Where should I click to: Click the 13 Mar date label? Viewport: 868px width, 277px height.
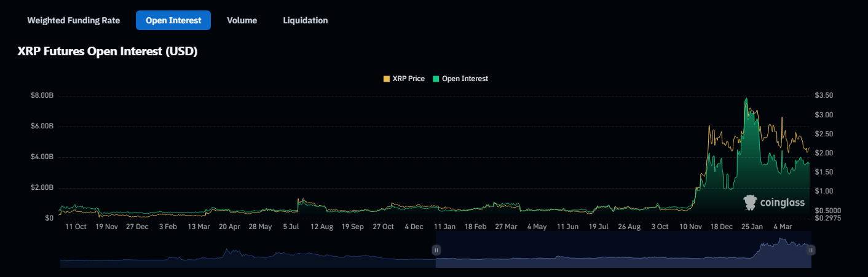(x=199, y=227)
